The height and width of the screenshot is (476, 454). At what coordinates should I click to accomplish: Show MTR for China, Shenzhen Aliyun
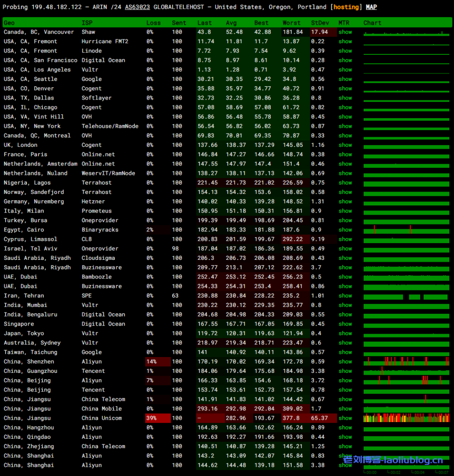[x=345, y=362]
